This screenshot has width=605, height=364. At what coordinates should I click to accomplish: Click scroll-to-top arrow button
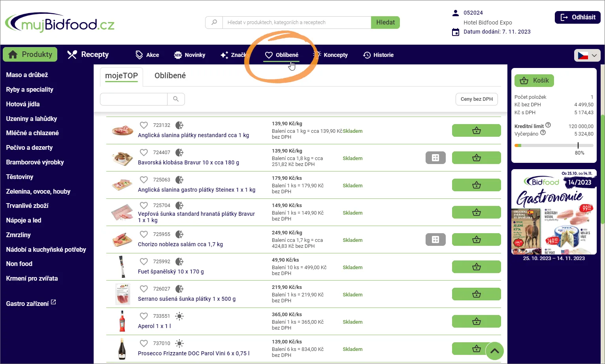pyautogui.click(x=494, y=351)
